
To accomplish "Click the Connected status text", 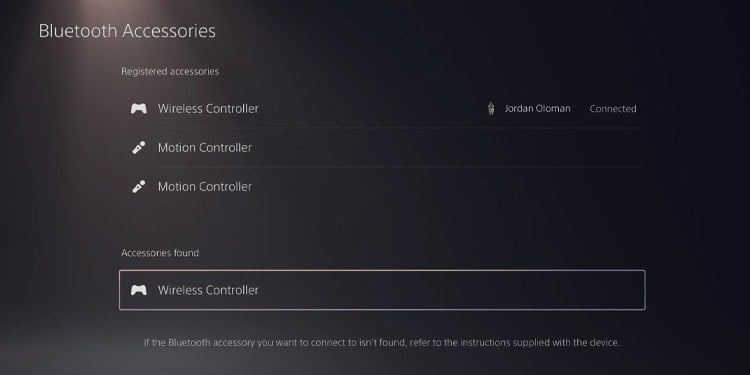I will click(613, 109).
